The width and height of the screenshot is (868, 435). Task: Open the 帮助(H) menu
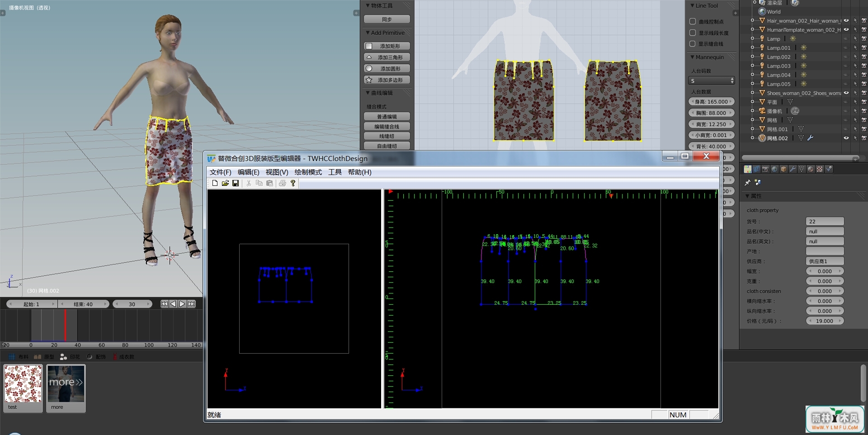pyautogui.click(x=360, y=172)
